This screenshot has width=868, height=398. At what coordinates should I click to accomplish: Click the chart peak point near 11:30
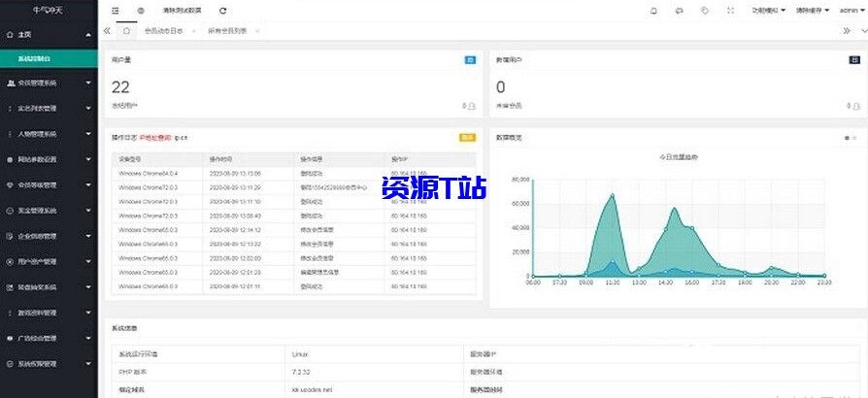[x=613, y=195]
